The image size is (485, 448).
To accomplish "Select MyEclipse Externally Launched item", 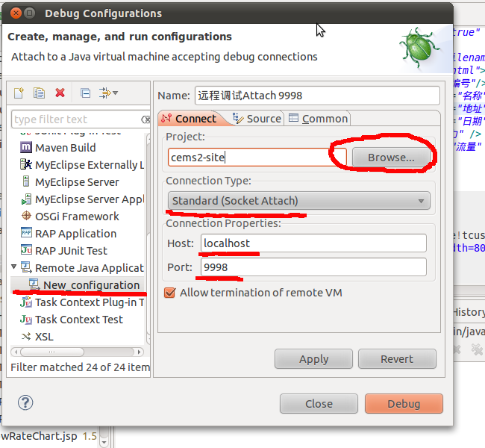I will click(x=90, y=165).
